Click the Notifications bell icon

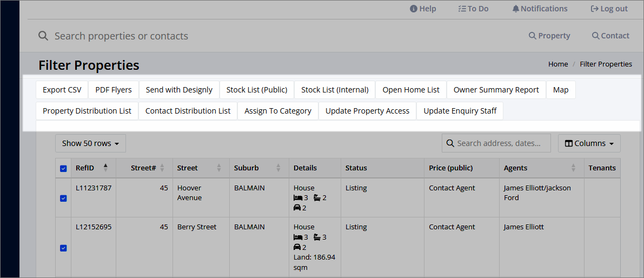[515, 9]
